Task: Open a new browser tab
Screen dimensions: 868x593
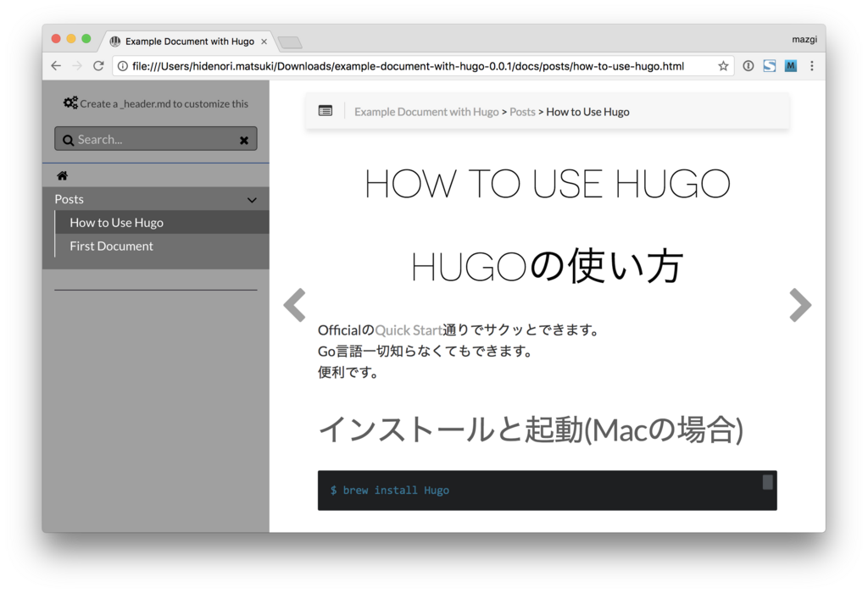Action: [x=290, y=42]
